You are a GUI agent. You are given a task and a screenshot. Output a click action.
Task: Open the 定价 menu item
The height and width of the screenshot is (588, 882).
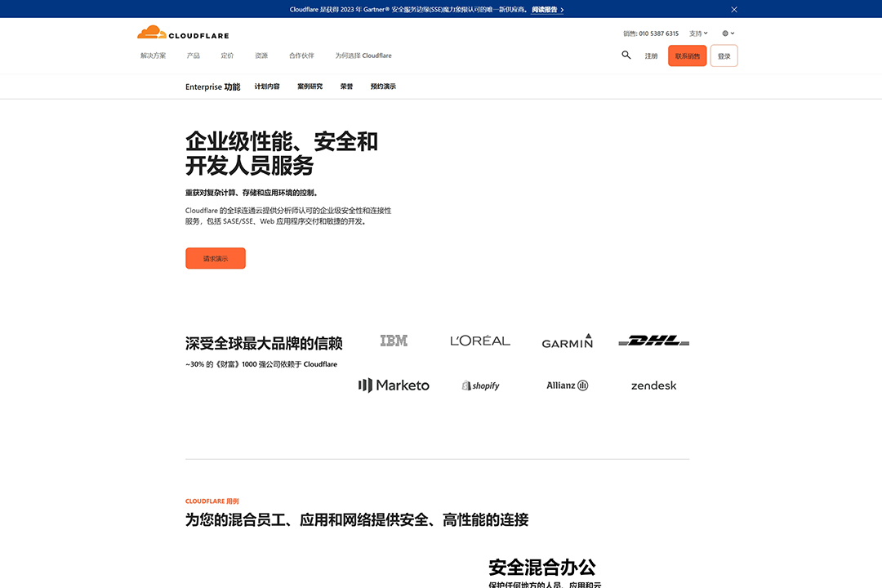pyautogui.click(x=227, y=56)
